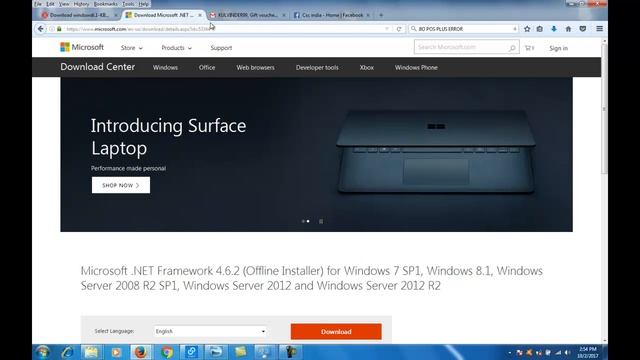
Task: Click the Sign in link
Action: 558,48
